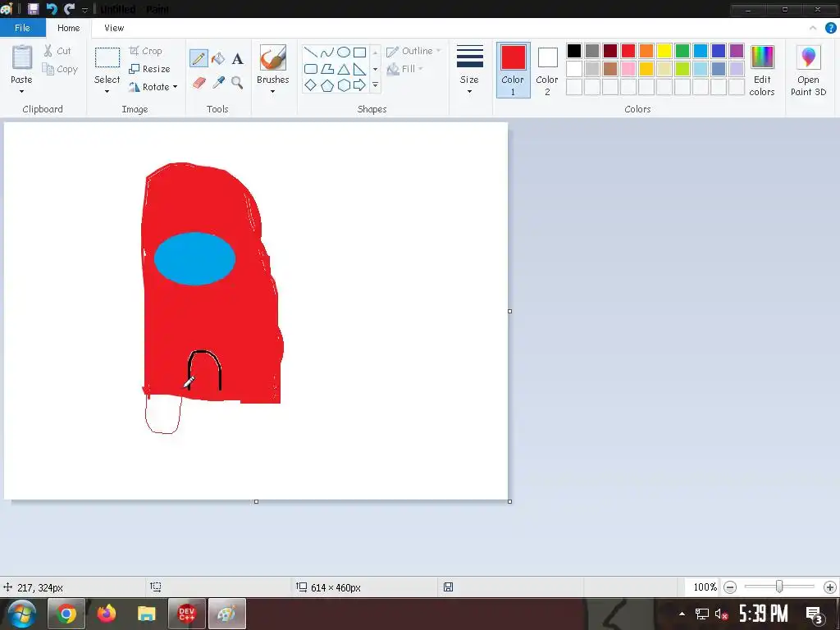Open the Brushes tool button

(x=272, y=58)
